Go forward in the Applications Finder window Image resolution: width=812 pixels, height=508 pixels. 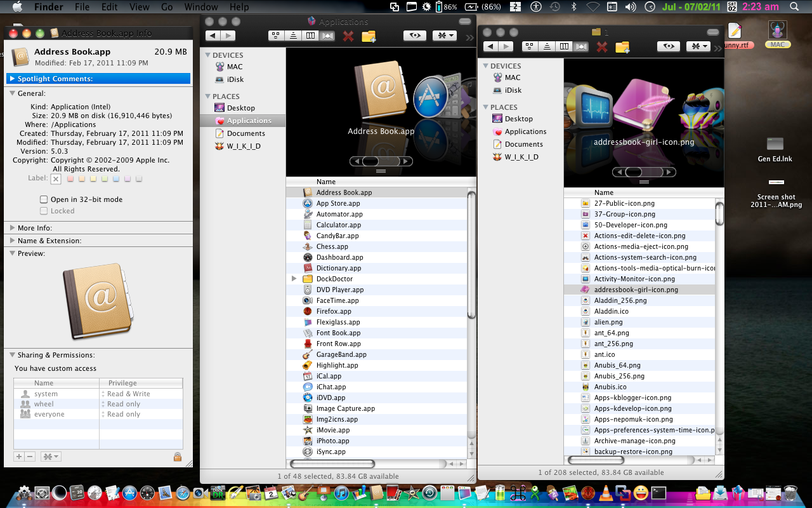pos(228,36)
